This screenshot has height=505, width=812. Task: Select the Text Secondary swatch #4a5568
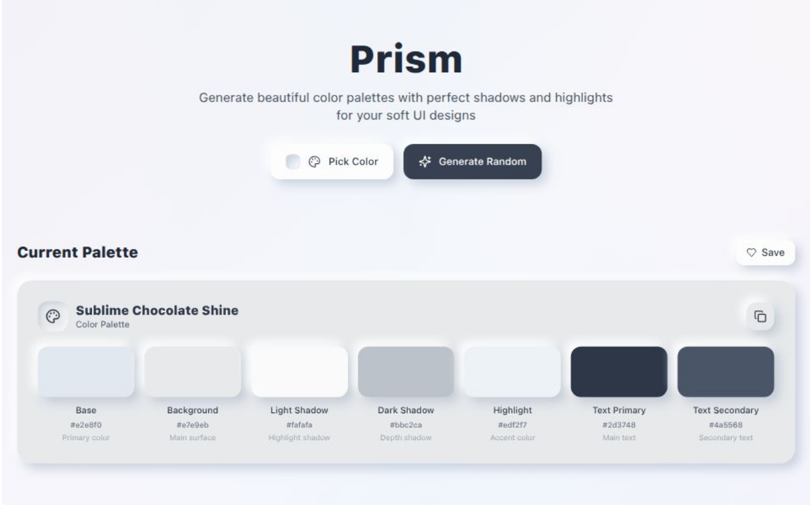(725, 371)
